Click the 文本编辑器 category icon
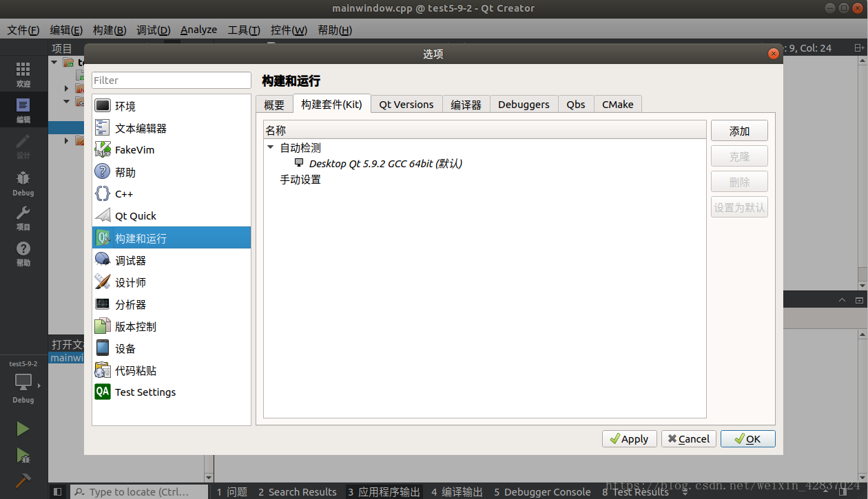Viewport: 868px width, 499px height. [103, 128]
